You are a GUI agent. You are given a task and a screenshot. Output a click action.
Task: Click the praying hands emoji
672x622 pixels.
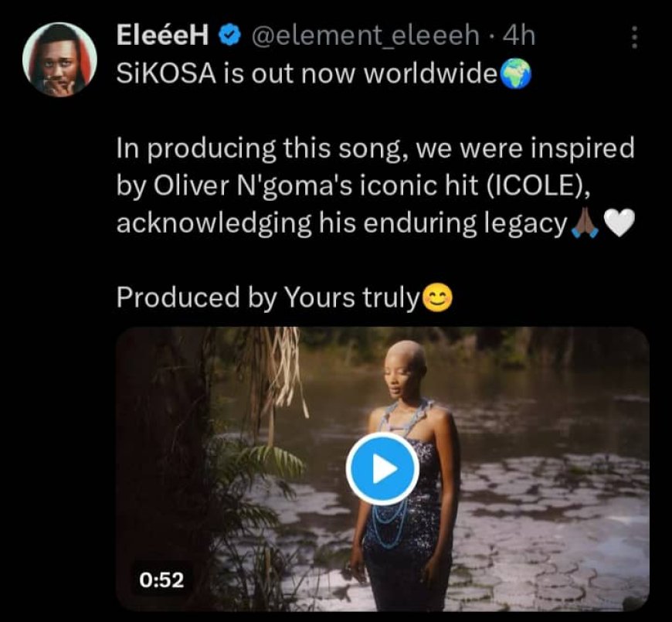582,223
